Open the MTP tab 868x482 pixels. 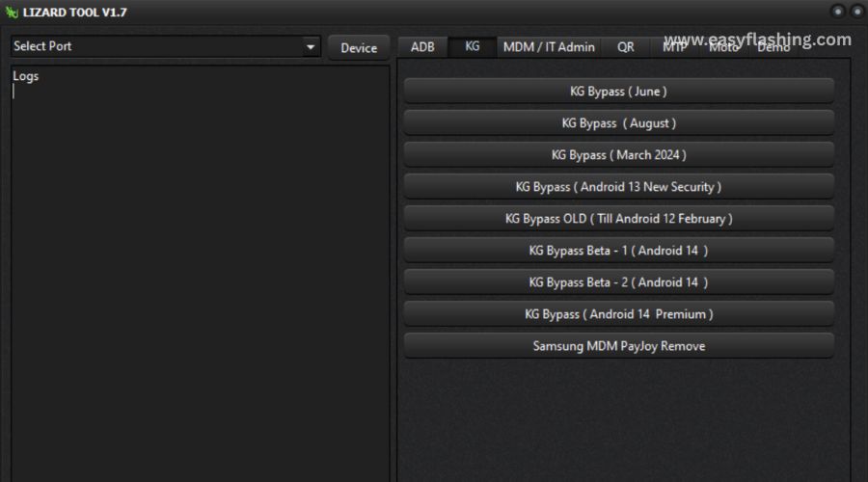pyautogui.click(x=674, y=47)
